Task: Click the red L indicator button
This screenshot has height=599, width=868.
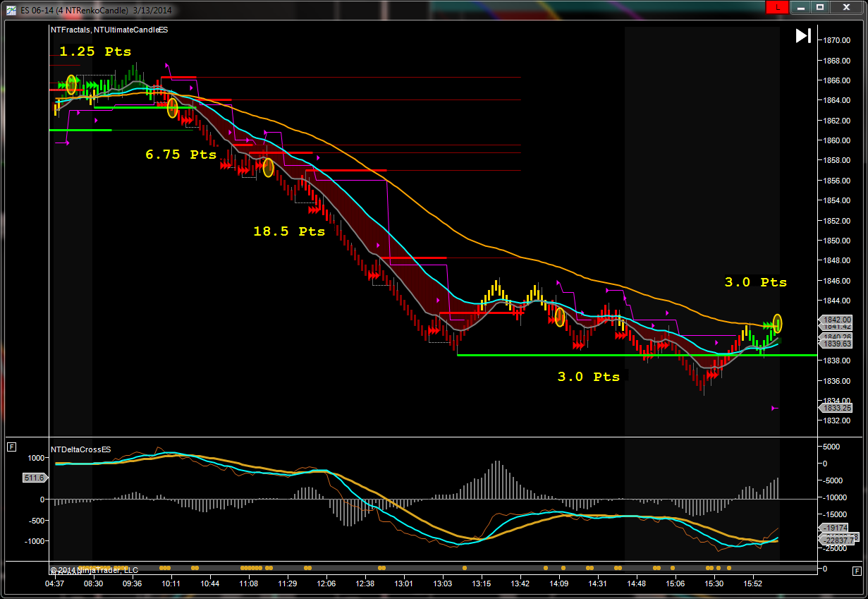Action: 776,7
